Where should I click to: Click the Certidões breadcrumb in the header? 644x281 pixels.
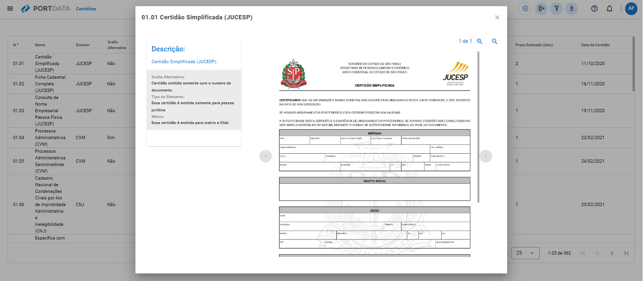tap(86, 9)
